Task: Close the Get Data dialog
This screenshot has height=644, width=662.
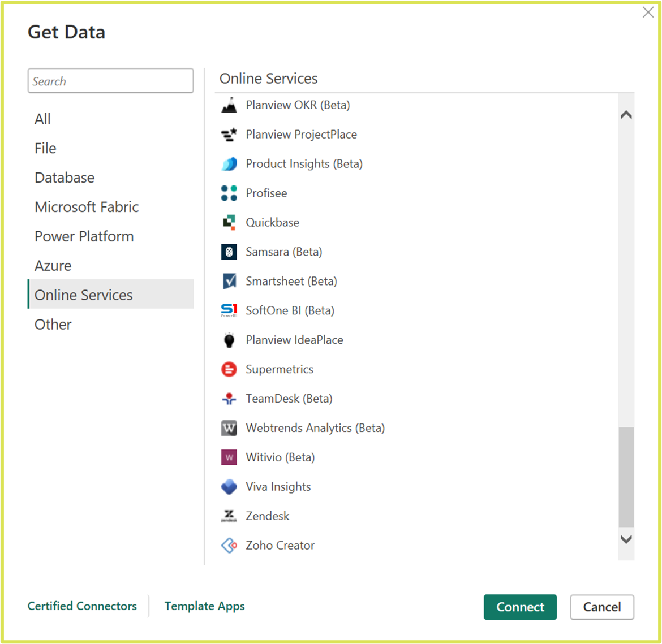Action: tap(648, 12)
